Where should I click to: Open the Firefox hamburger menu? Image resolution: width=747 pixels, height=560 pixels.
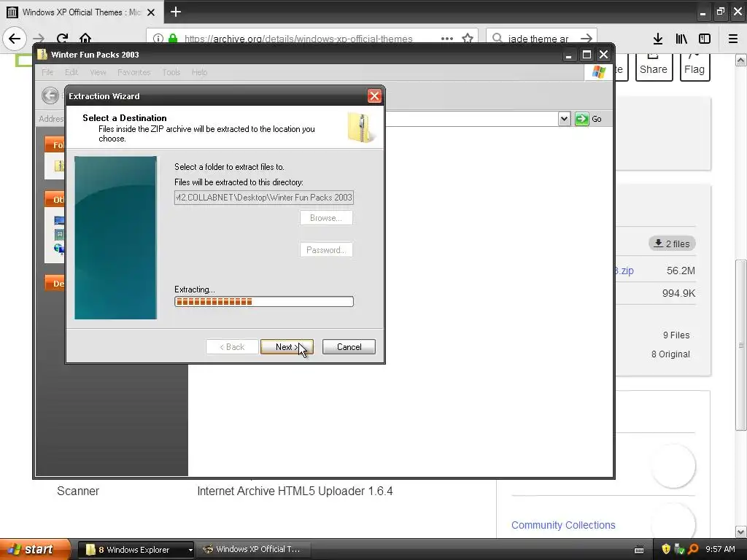(733, 39)
